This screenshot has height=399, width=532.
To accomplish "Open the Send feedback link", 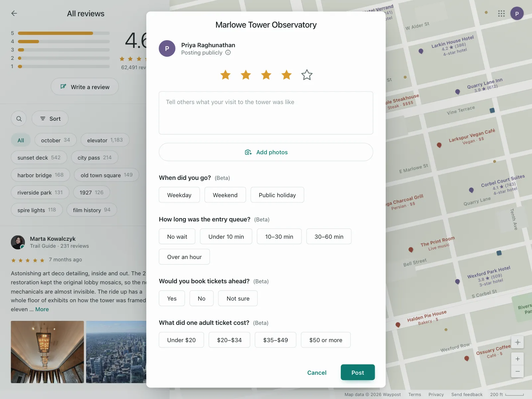I will point(467,395).
